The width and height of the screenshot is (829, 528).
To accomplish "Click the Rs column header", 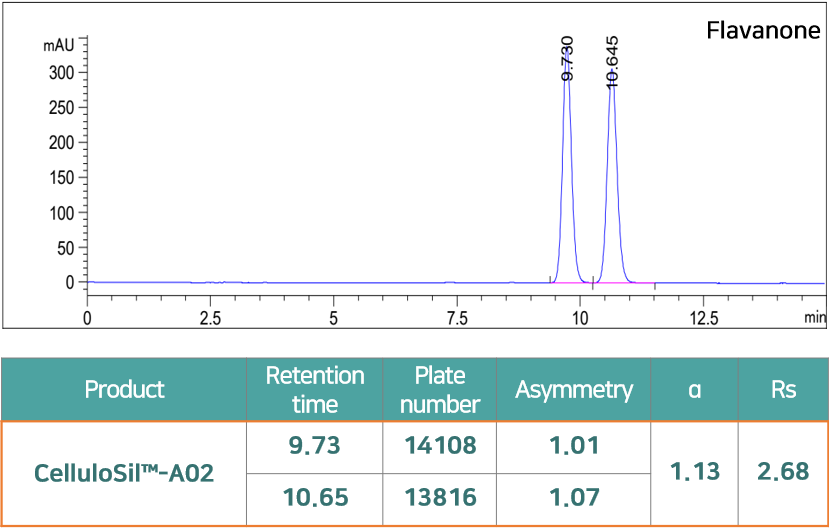I will tap(784, 390).
